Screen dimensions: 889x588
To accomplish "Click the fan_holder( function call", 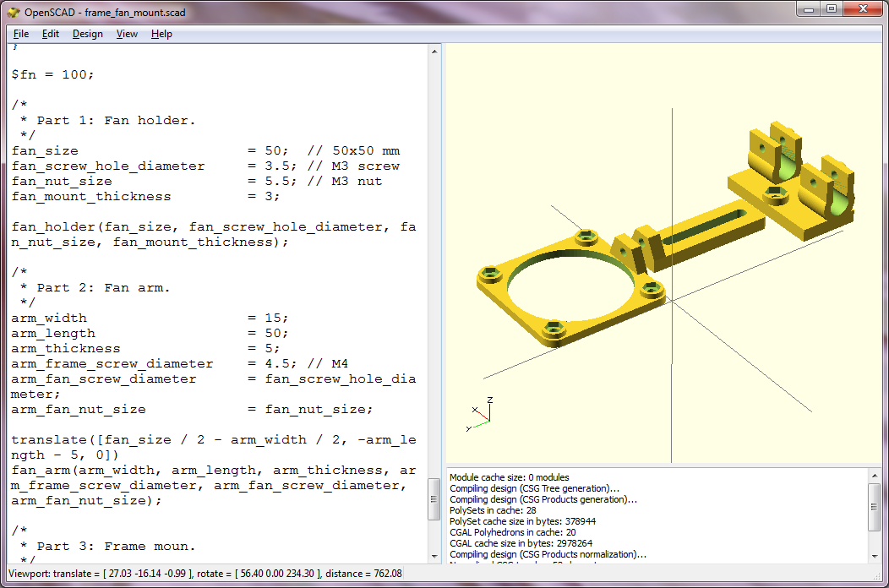I will [x=214, y=234].
